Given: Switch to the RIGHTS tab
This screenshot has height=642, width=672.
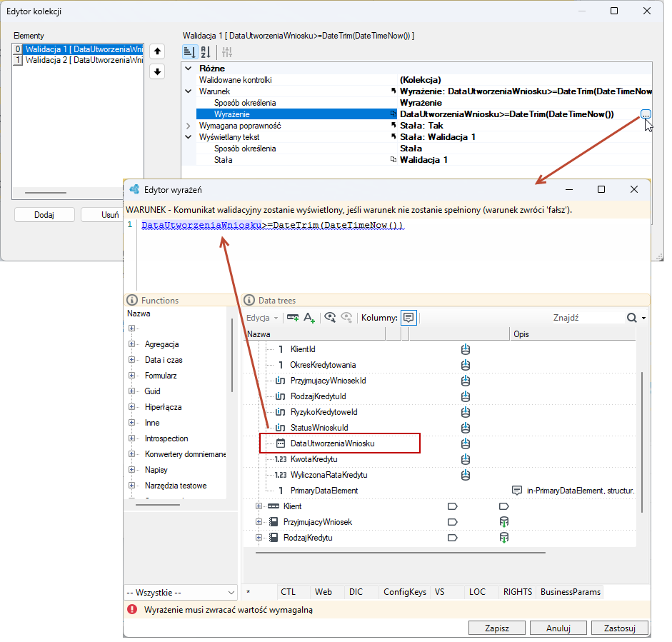Looking at the screenshot, I should (x=517, y=592).
